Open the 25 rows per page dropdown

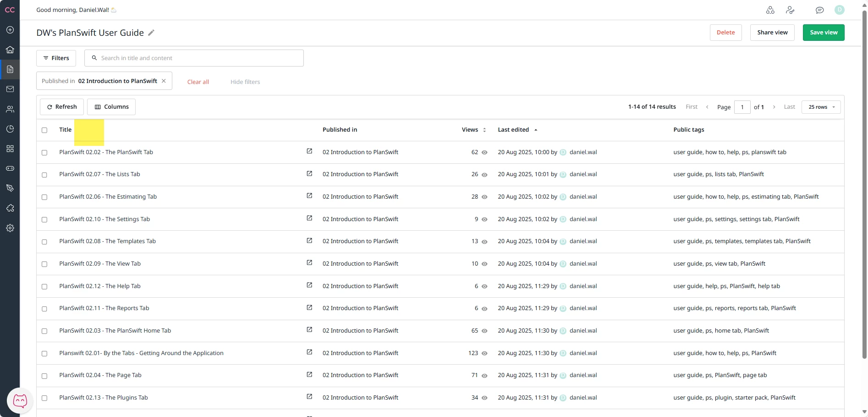(x=821, y=107)
